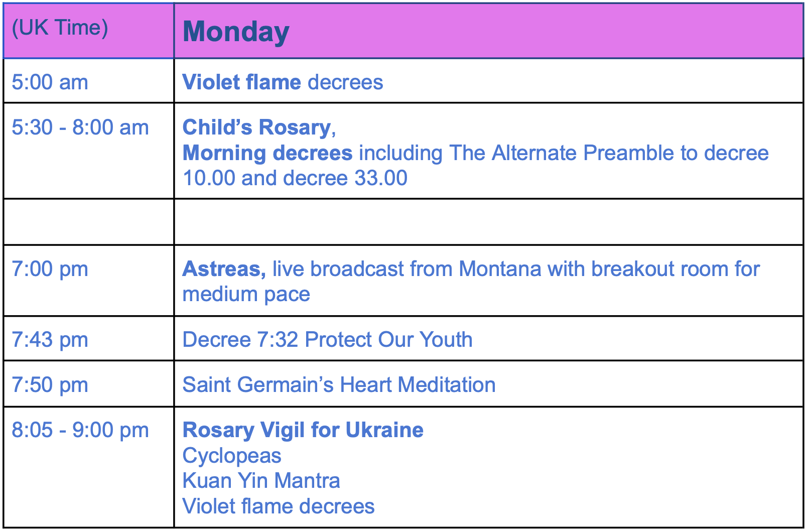Click the 7:00 pm time cell
The image size is (809, 532).
(89, 281)
